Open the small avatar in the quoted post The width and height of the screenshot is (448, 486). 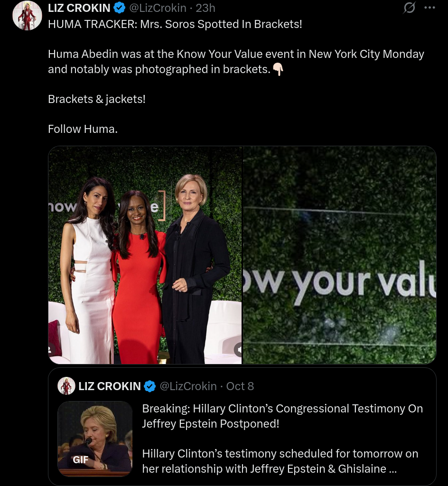point(66,386)
